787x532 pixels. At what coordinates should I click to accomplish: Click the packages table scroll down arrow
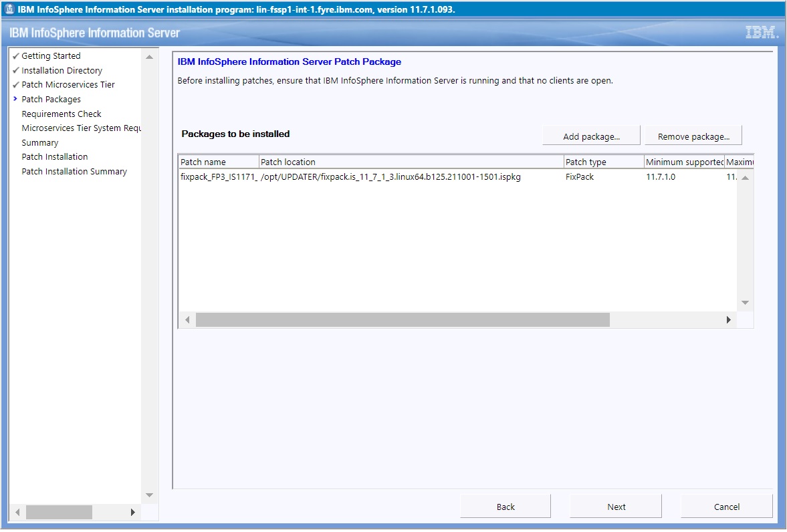click(x=746, y=303)
